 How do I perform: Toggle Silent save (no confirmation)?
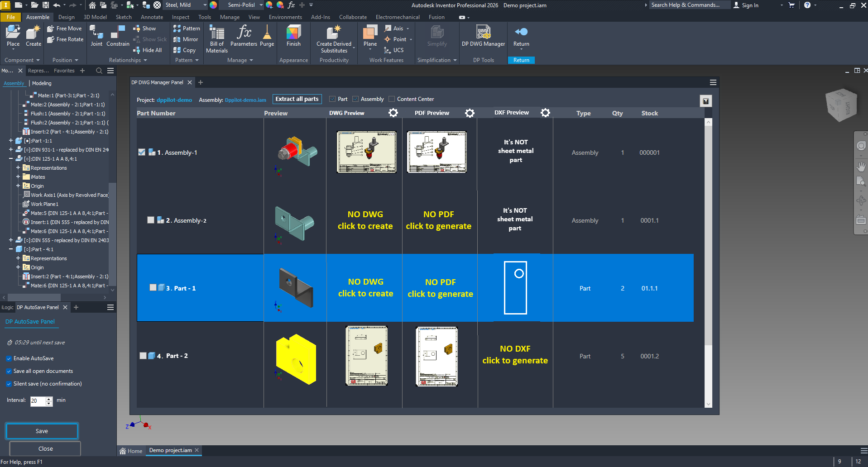[9, 384]
